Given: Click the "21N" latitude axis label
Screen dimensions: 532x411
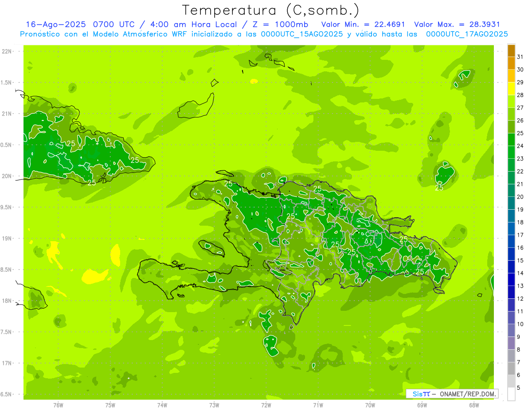Looking at the screenshot, I should tap(7, 114).
